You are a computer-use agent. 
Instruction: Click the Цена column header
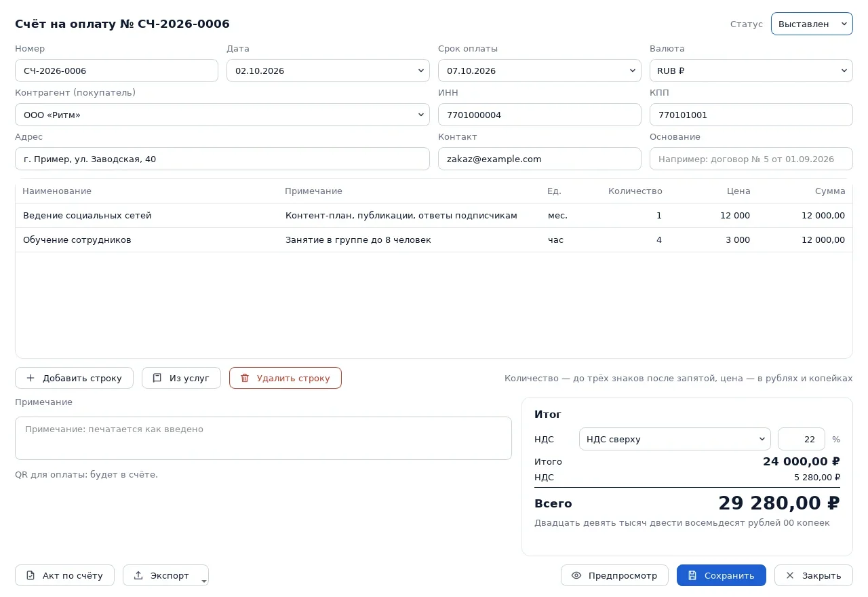tap(738, 191)
